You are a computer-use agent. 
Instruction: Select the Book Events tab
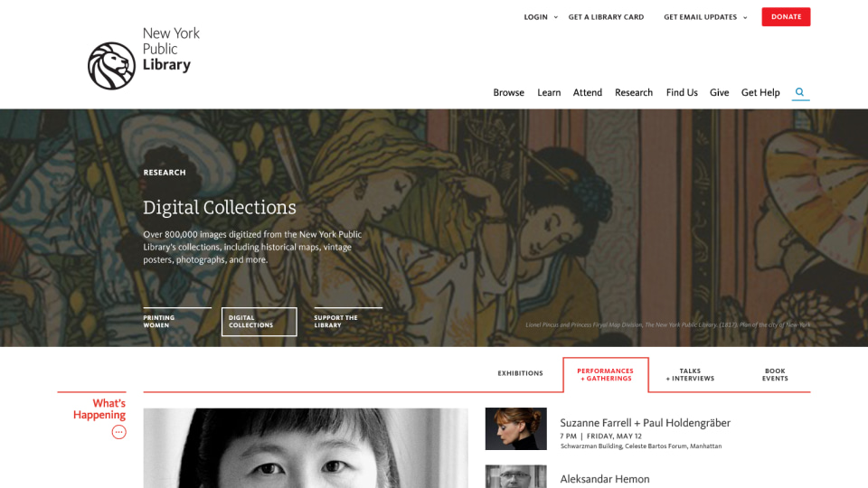(775, 374)
